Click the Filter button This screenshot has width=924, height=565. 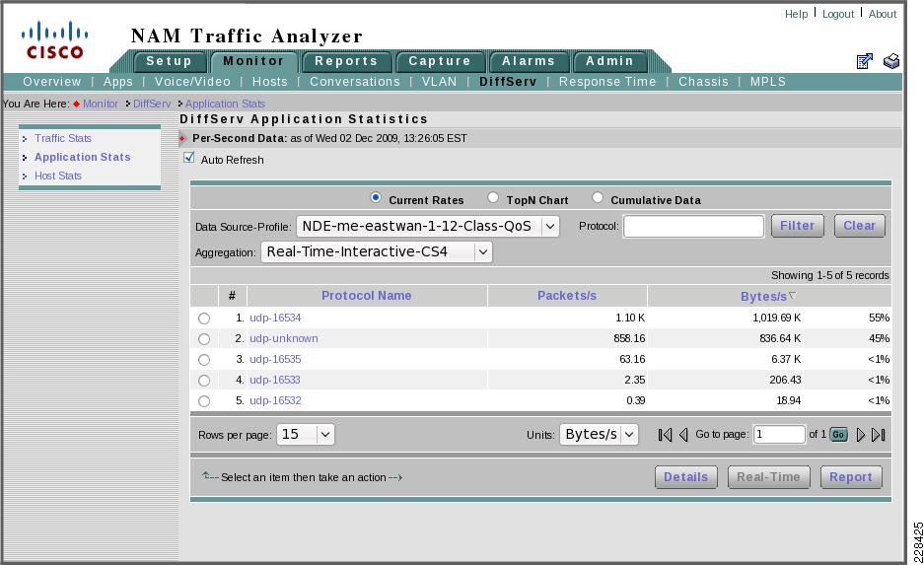coord(798,226)
